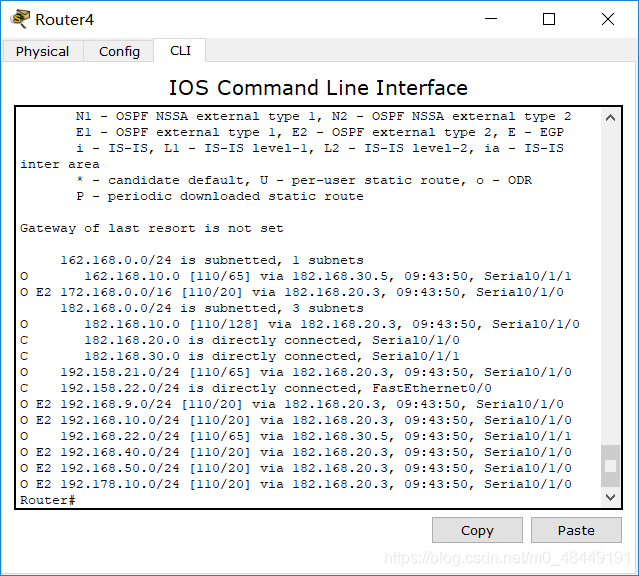The height and width of the screenshot is (576, 639).
Task: Click '162.168.0.0/24 is subnetted, 1 subnets'
Action: pyautogui.click(x=212, y=260)
